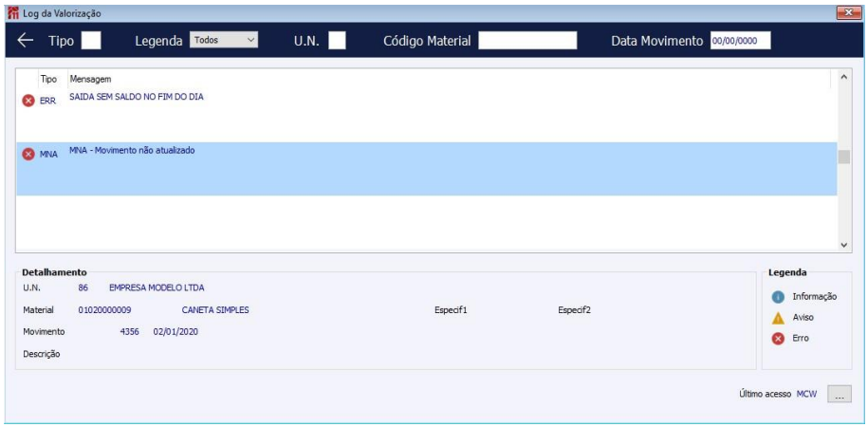Open the ellipsis button beside Último acesso
The width and height of the screenshot is (868, 427).
840,395
